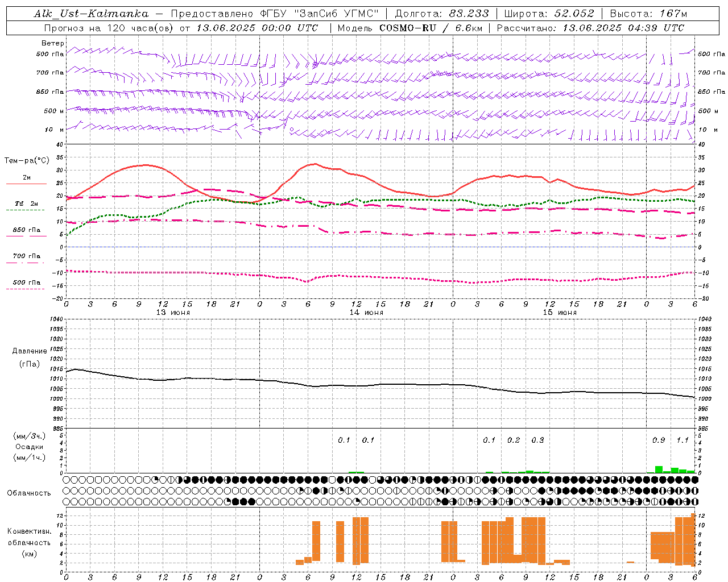Image resolution: width=728 pixels, height=582 pixels.
Task: Select the provider text ФГБУ "ЗапСиб УГМС"
Action: coord(319,14)
